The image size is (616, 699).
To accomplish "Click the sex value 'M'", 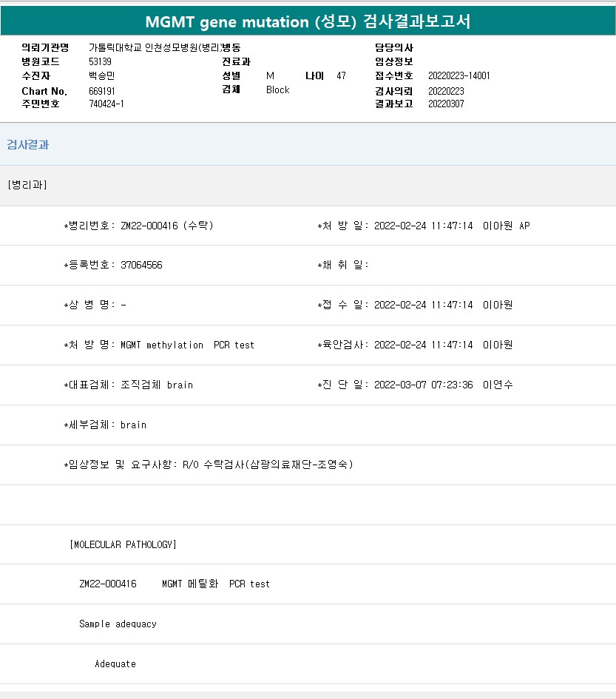I will (270, 75).
